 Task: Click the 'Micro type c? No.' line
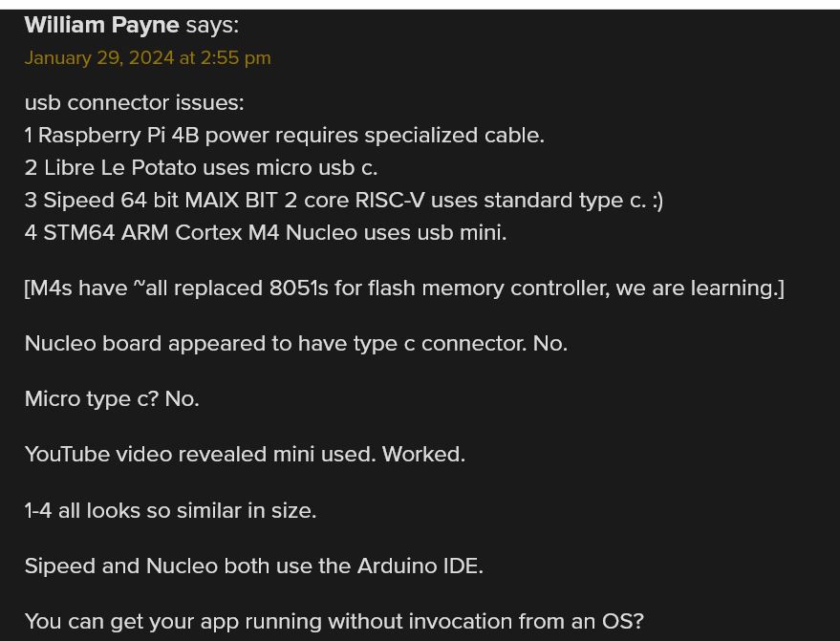tap(112, 399)
